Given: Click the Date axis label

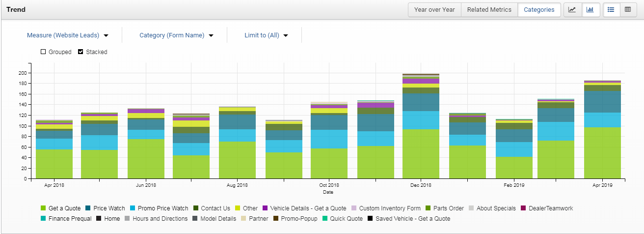Looking at the screenshot, I should (x=328, y=192).
